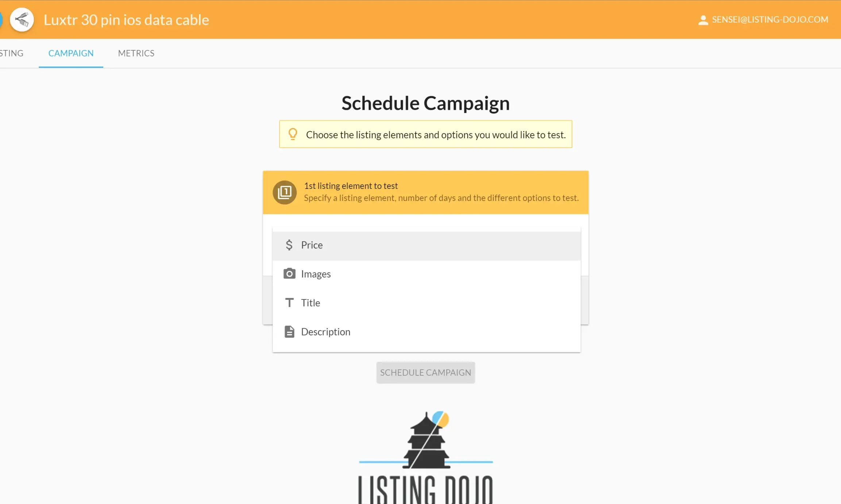Click the product thumbnail in header

22,20
